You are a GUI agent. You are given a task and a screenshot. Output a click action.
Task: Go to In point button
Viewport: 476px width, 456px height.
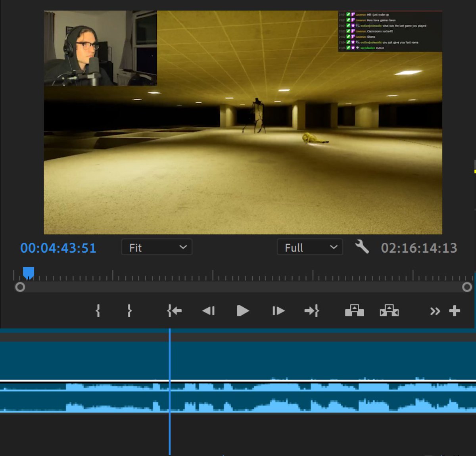[x=175, y=311]
